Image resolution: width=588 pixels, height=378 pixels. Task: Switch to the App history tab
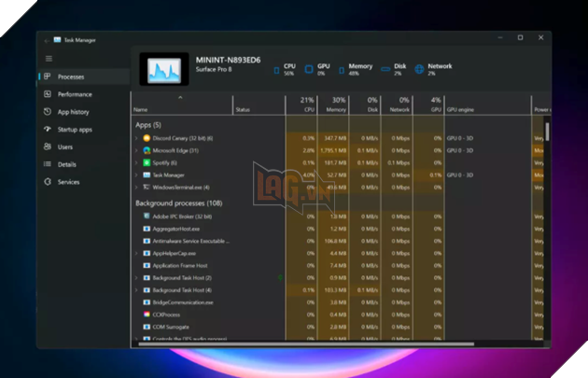(84, 112)
